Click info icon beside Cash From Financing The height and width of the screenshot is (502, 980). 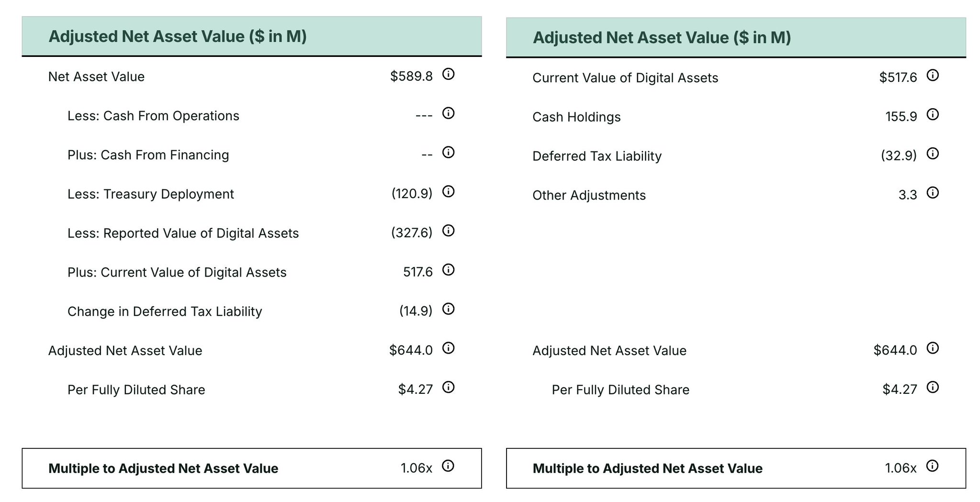pos(448,153)
